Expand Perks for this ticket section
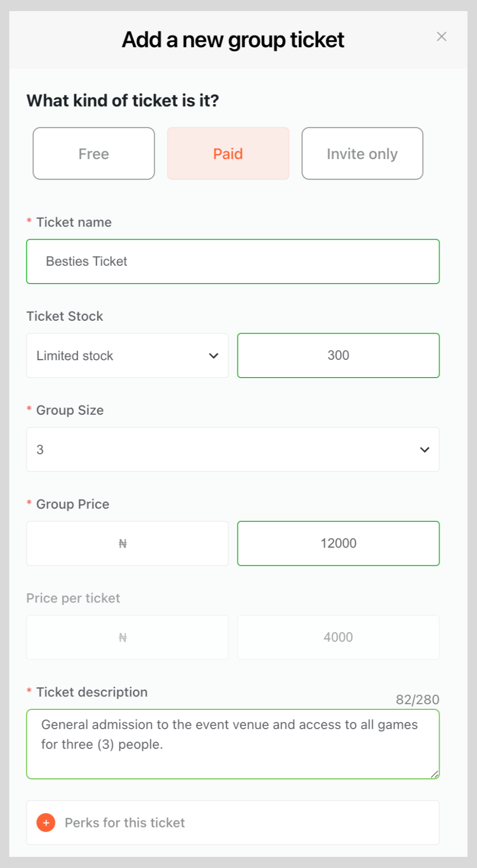This screenshot has width=477, height=868. 232,823
